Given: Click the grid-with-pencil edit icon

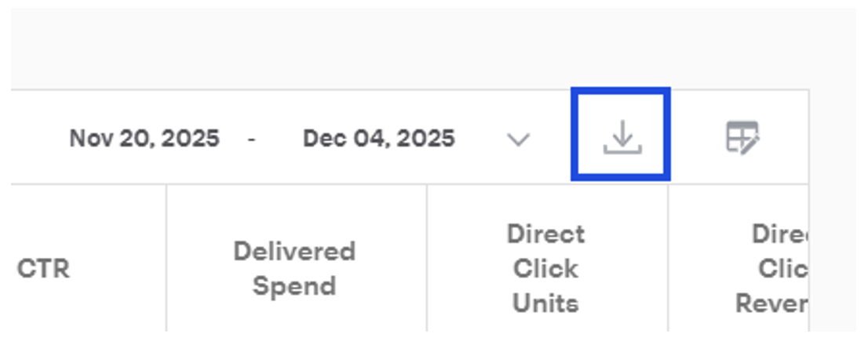Looking at the screenshot, I should [x=742, y=138].
